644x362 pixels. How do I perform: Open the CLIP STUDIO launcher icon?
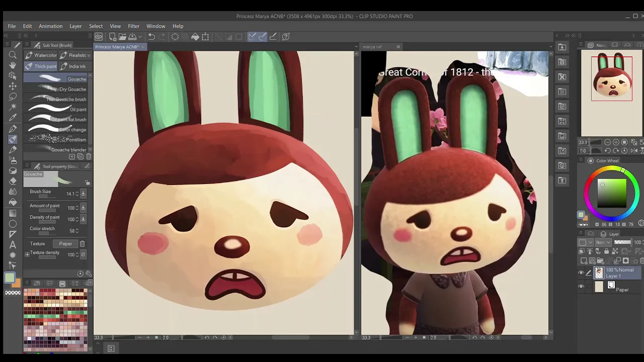point(99,37)
